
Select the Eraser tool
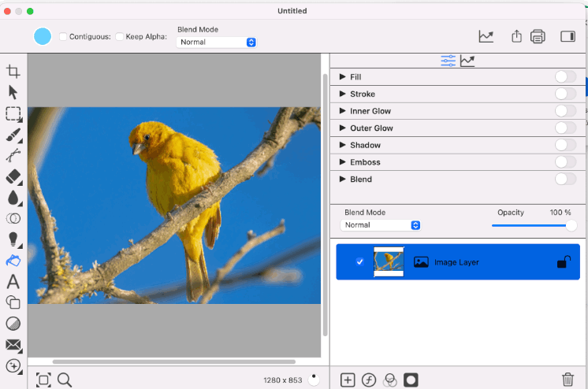click(13, 177)
